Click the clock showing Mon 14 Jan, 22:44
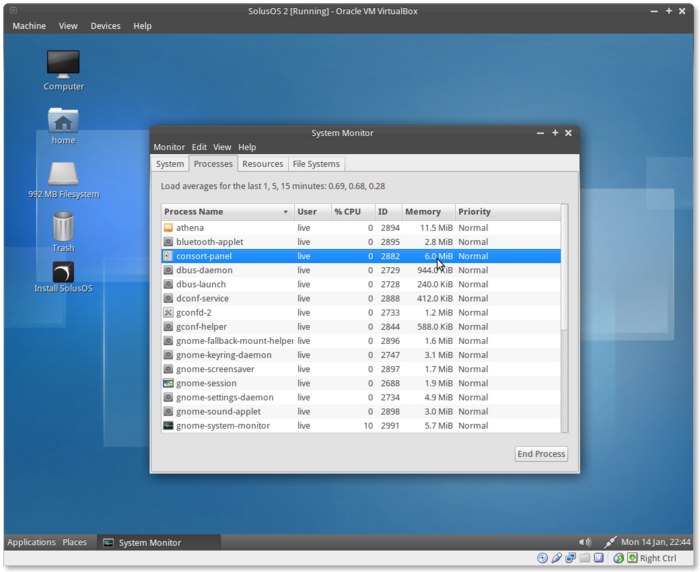The image size is (700, 572). coord(655,542)
